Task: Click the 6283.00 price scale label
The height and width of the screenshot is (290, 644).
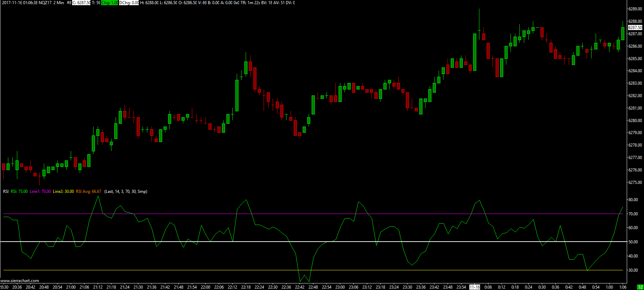Action: 635,83
